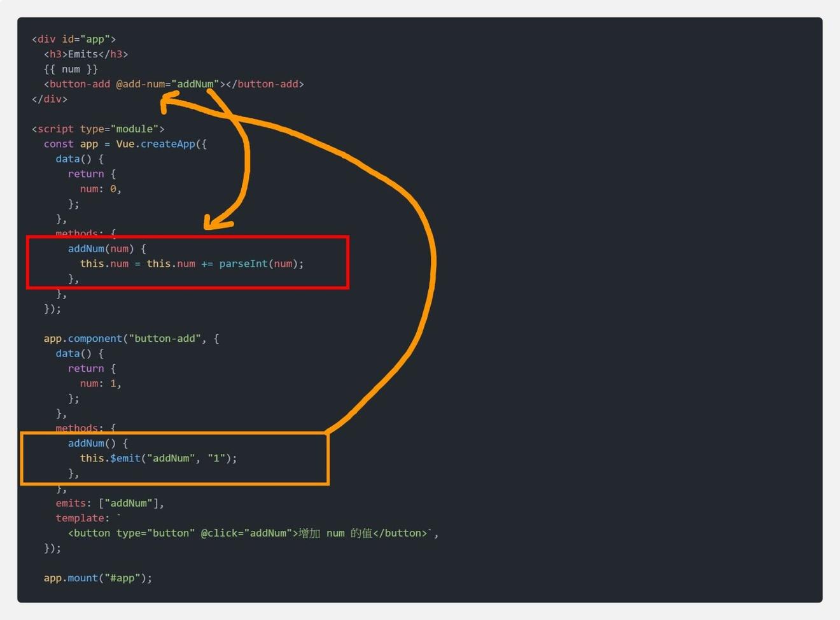
Task: Click the orange arrowhead below the @add-num attribute
Action: pos(167,101)
